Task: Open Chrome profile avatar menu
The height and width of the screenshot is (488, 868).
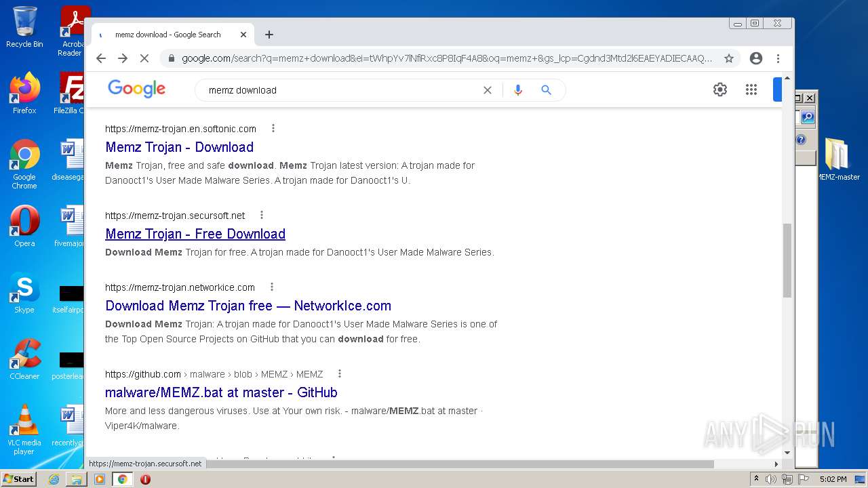Action: click(756, 58)
